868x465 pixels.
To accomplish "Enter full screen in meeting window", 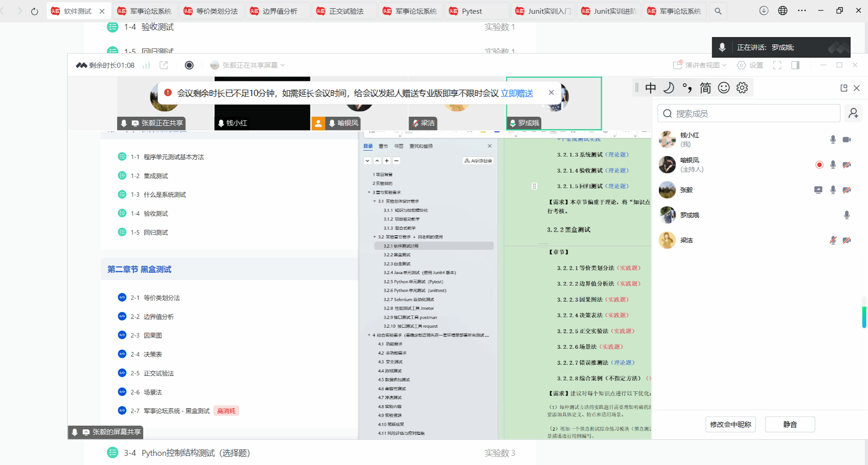I will (777, 65).
